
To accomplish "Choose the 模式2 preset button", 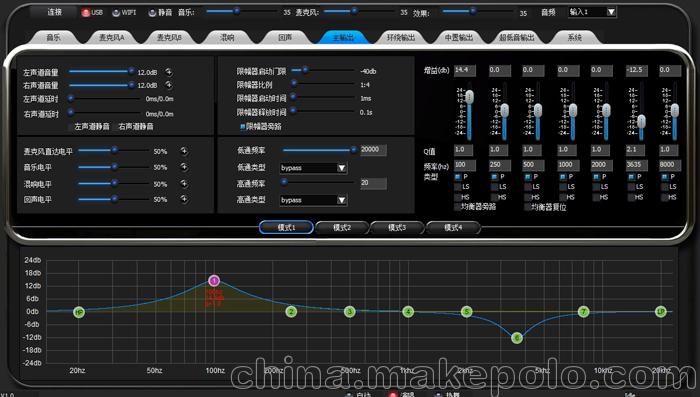I will pyautogui.click(x=342, y=227).
